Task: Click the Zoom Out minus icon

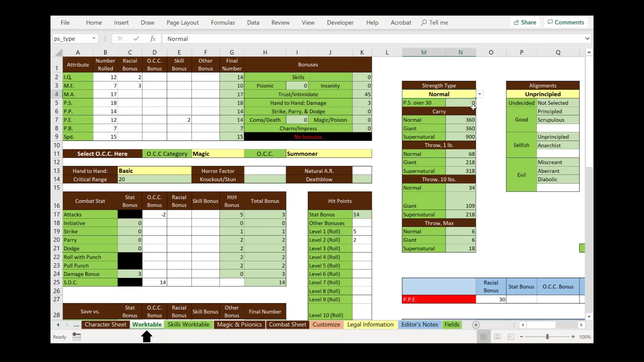Action: click(x=522, y=337)
